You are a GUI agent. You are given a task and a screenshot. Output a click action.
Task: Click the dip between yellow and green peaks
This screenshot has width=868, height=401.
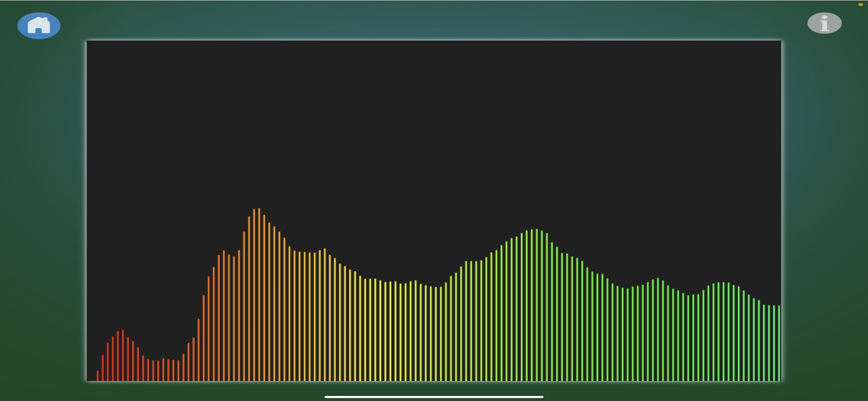pyautogui.click(x=435, y=334)
